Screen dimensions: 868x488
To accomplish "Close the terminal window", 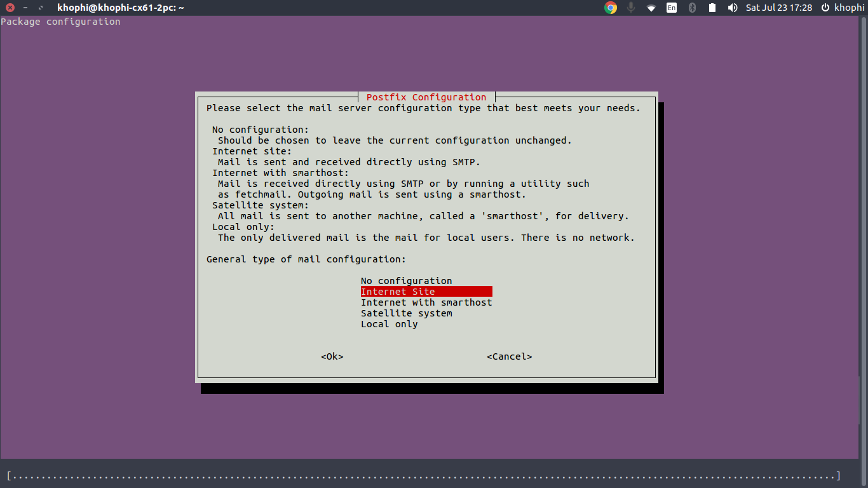I will pyautogui.click(x=10, y=8).
